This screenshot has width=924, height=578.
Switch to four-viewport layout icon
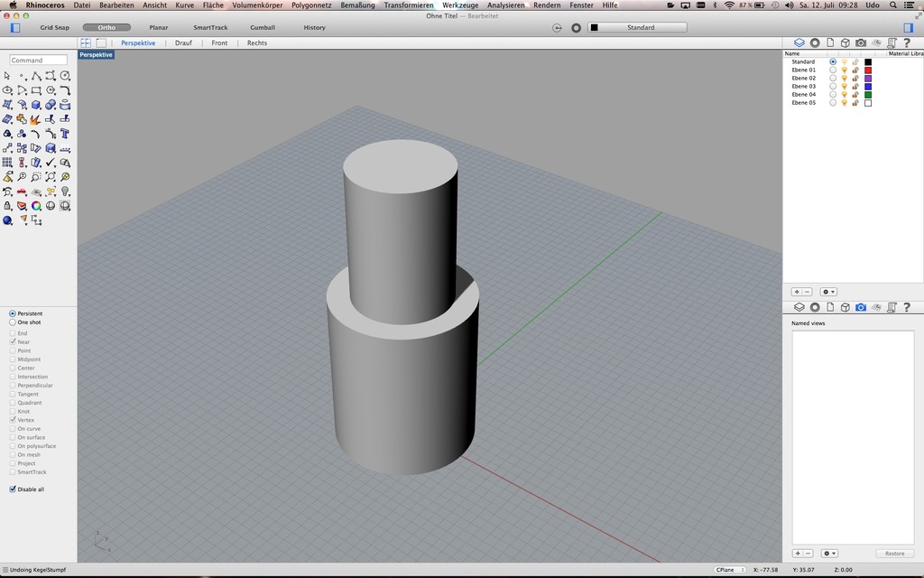pyautogui.click(x=86, y=42)
